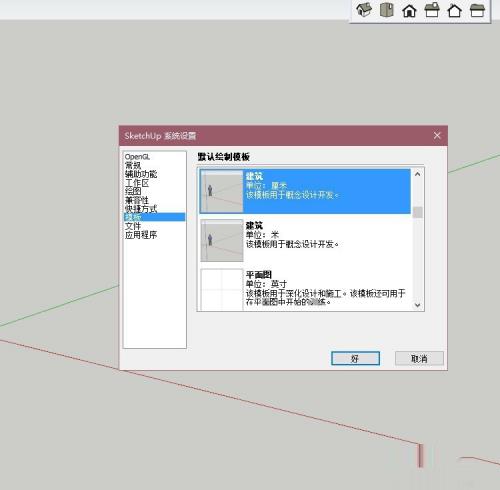Click the template list scrollbar thumb
The image size is (500, 490).
point(417,212)
